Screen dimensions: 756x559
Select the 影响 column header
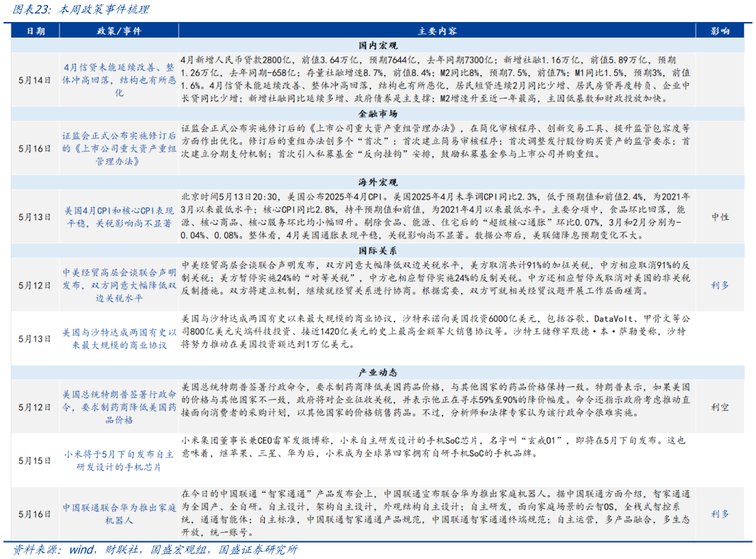721,30
